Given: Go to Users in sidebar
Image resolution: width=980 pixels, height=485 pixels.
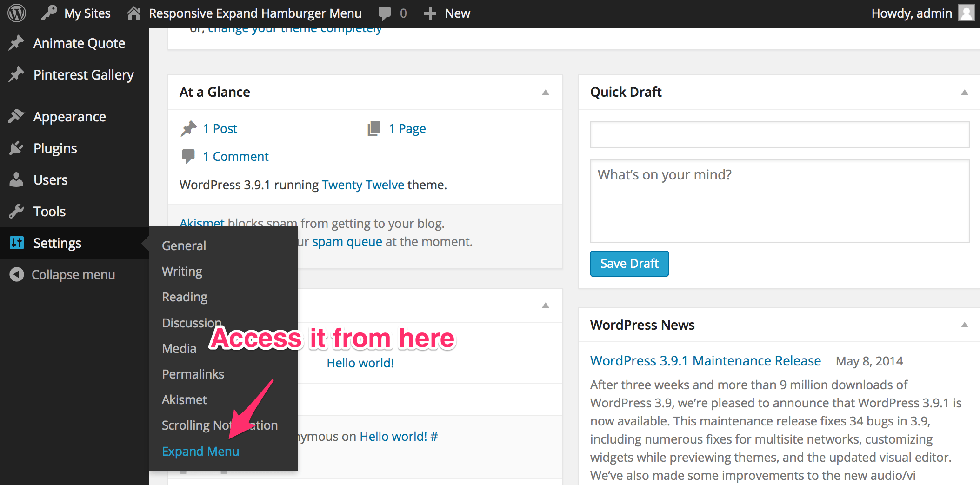Looking at the screenshot, I should coord(51,179).
